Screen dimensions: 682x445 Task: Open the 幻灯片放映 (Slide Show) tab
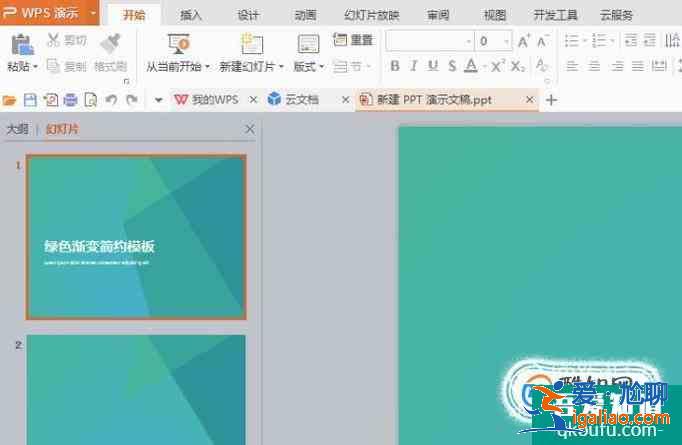pyautogui.click(x=371, y=15)
